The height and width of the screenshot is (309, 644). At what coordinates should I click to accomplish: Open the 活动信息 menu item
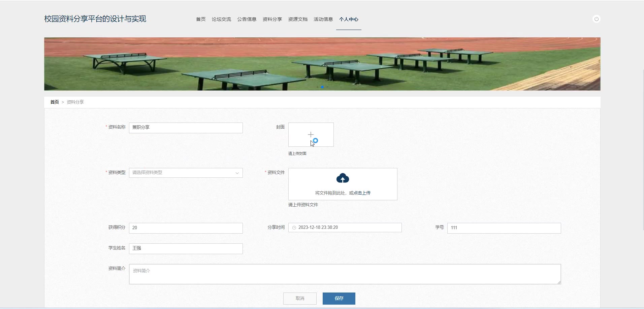click(323, 19)
